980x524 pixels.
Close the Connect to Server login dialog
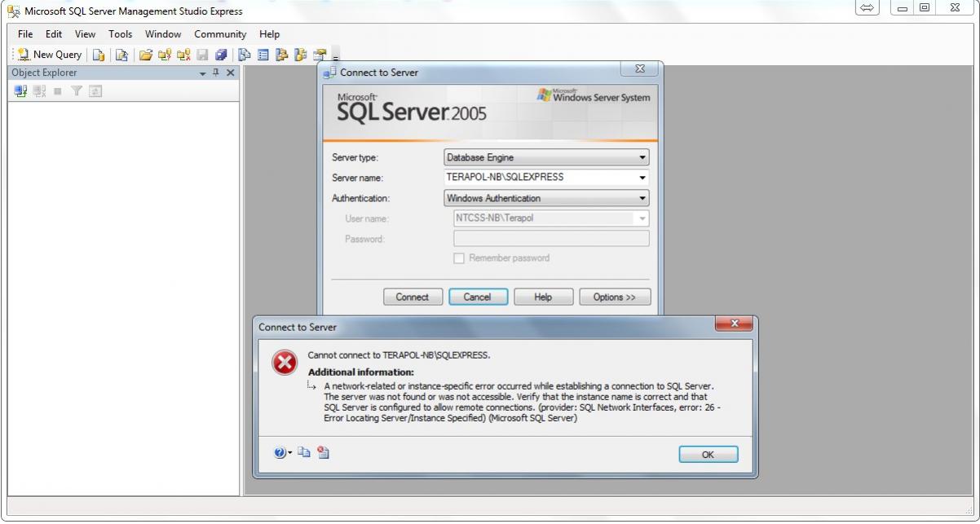(640, 70)
